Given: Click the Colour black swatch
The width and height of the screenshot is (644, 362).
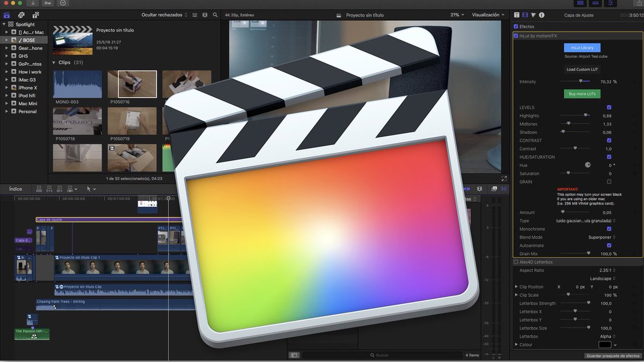Looking at the screenshot, I should (x=605, y=345).
